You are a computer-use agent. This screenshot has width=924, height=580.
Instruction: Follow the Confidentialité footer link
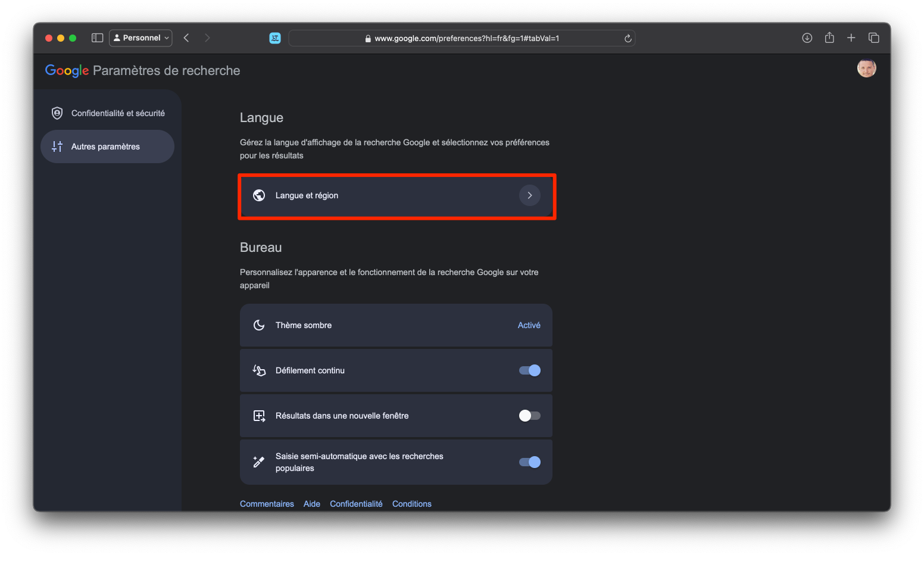pos(356,504)
